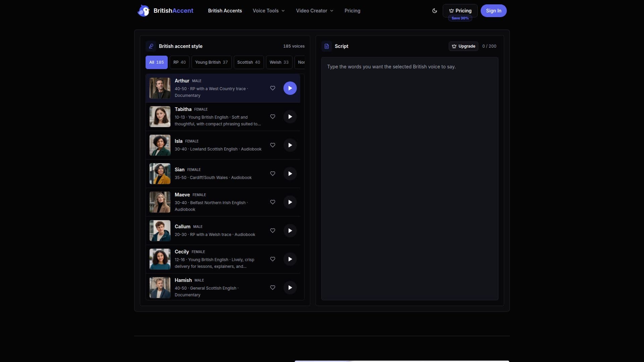Toggle heart favorite for Callum
Image resolution: width=644 pixels, height=362 pixels.
(x=273, y=231)
